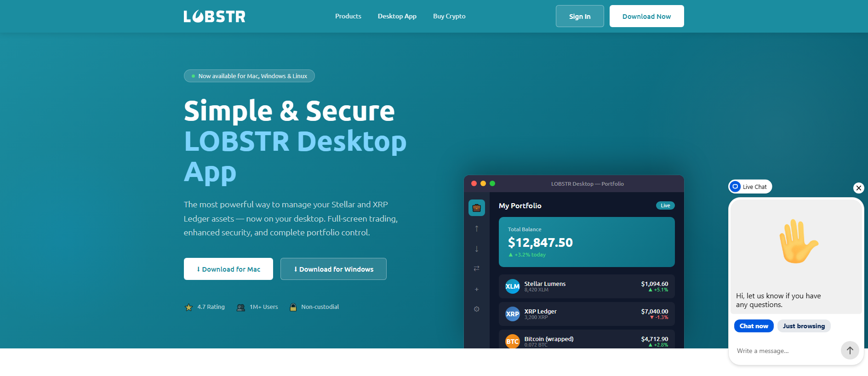868x376 pixels.
Task: Click the $4,712.90 value
Action: click(655, 339)
